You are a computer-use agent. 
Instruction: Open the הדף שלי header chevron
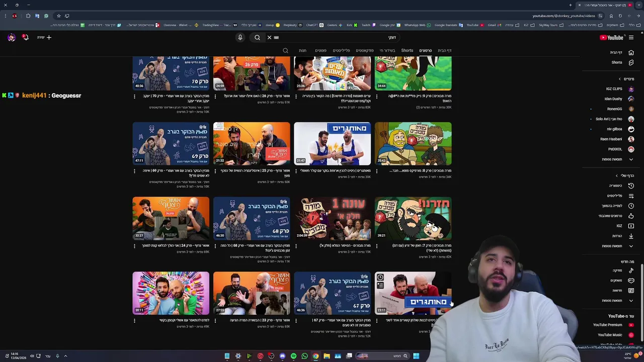point(617,175)
